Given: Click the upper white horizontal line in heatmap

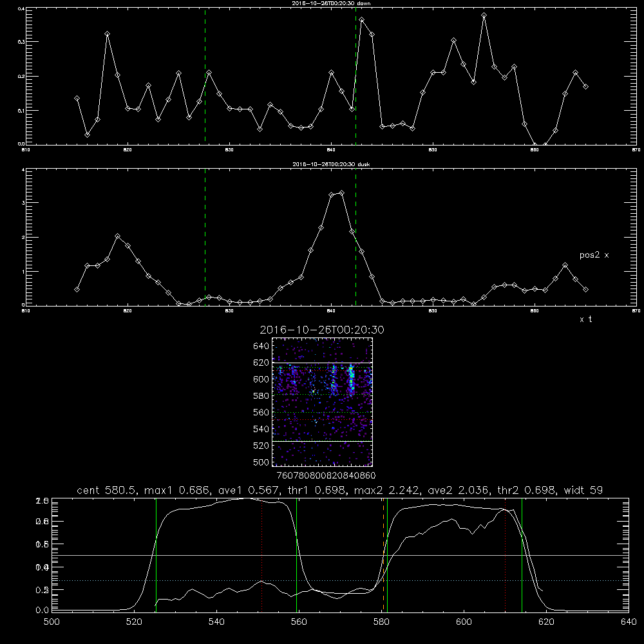Looking at the screenshot, I should 323,363.
